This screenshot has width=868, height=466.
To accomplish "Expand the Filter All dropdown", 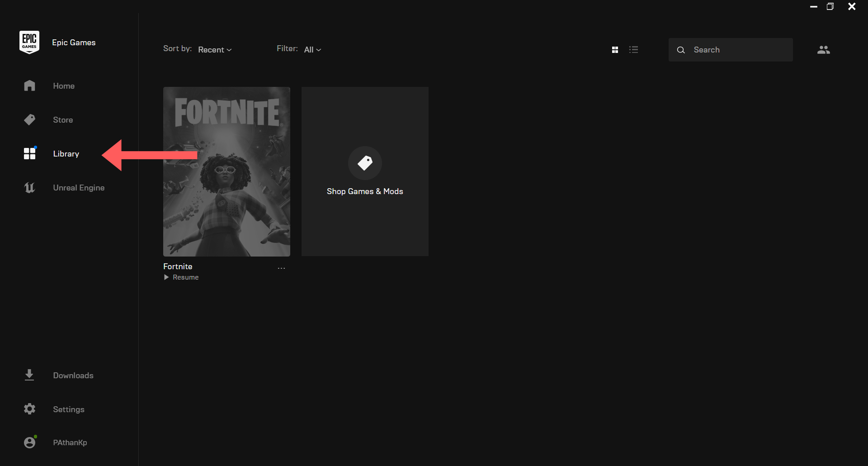I will (312, 49).
